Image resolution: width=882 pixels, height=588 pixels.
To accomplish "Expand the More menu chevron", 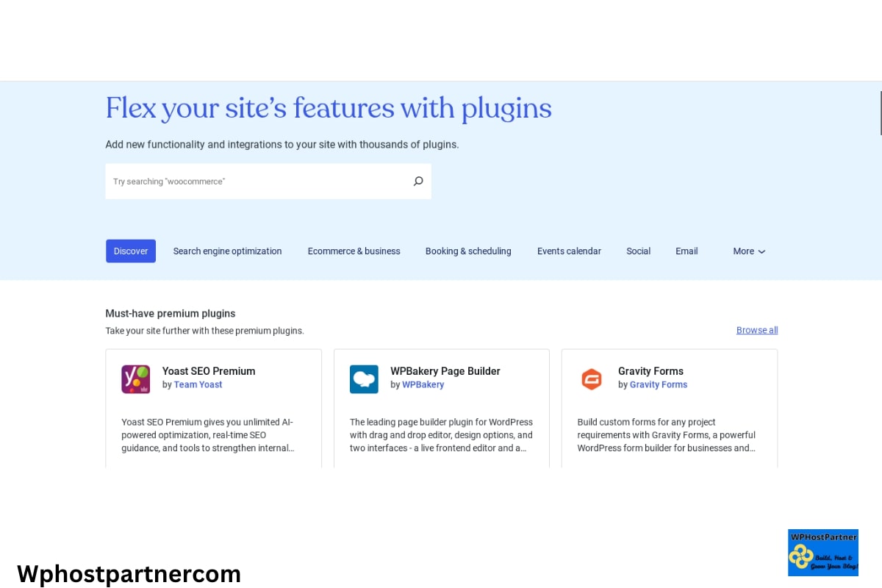I will 761,251.
